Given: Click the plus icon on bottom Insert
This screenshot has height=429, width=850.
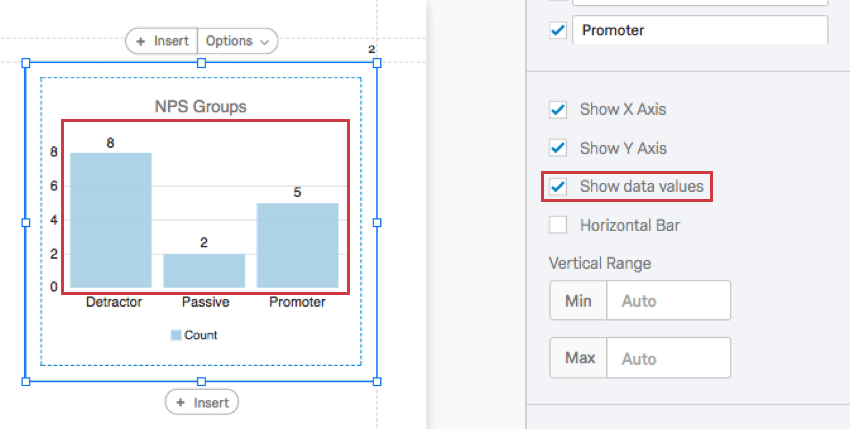Looking at the screenshot, I should click(181, 402).
